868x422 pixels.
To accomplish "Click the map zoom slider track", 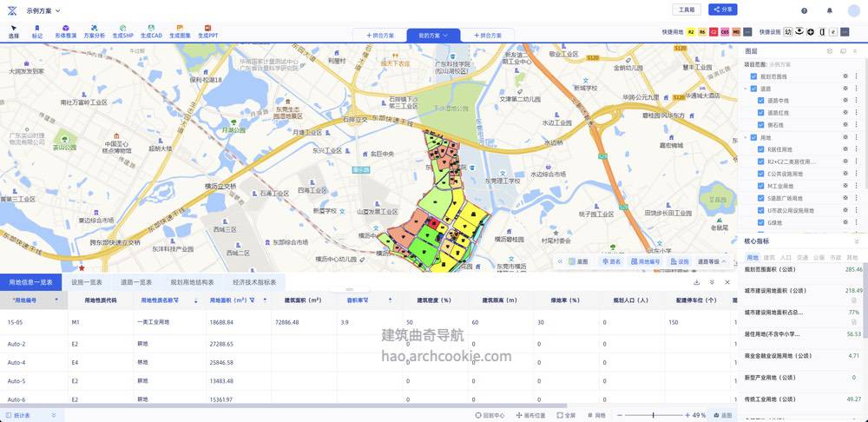I will [654, 415].
